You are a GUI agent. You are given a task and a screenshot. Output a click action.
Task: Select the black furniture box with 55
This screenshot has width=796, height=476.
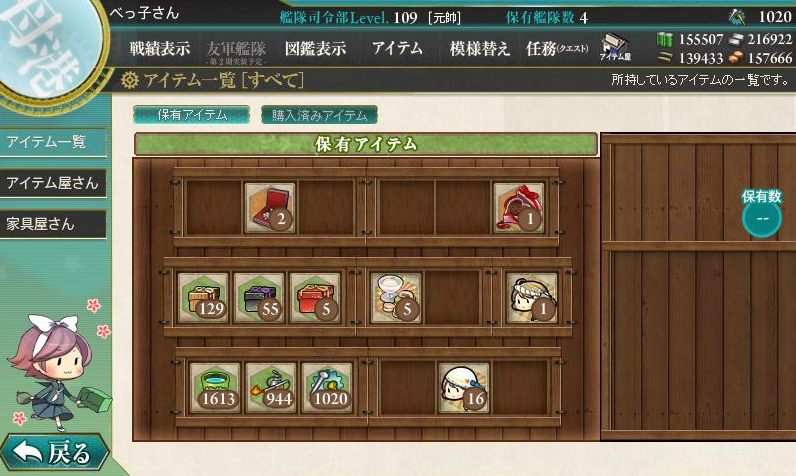(259, 298)
